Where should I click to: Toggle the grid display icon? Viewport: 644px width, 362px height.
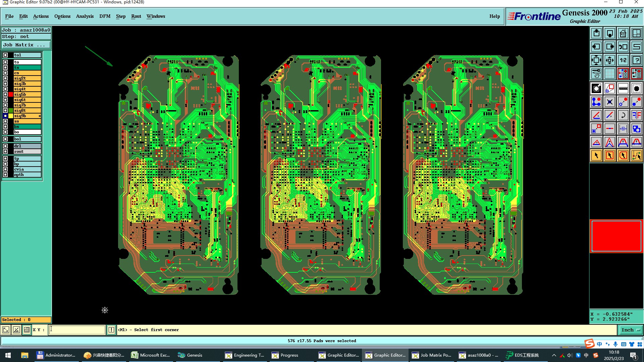(609, 74)
